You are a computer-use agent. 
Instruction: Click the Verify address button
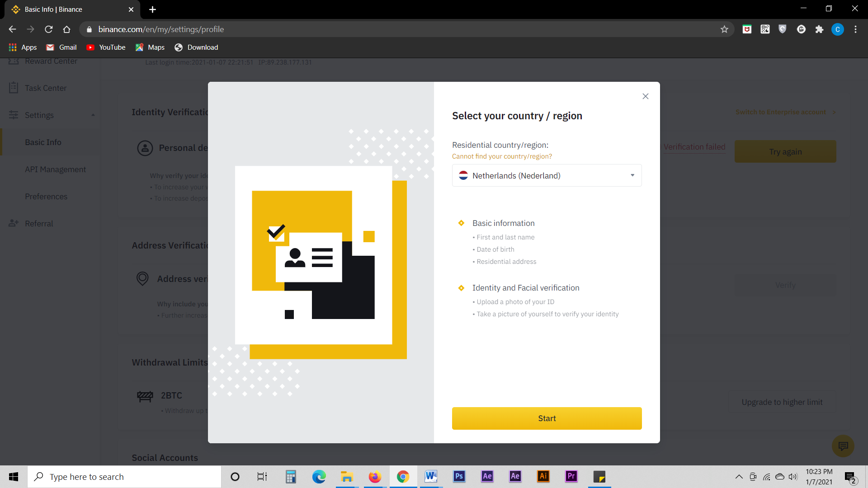[785, 285]
